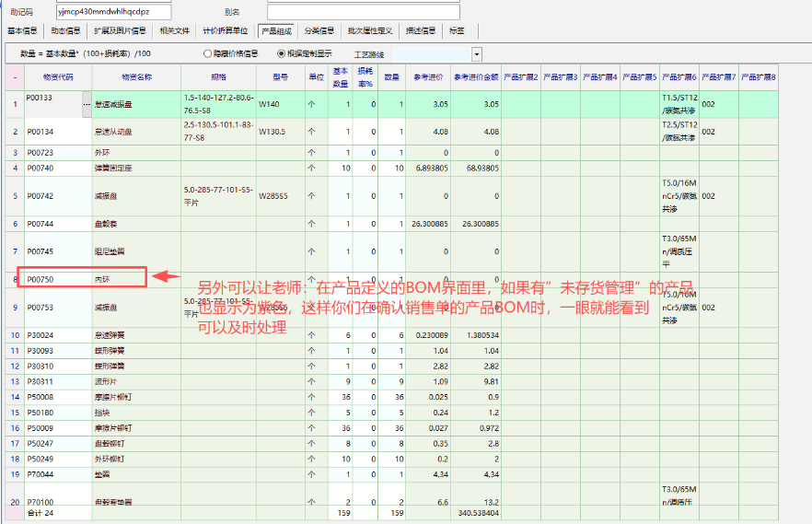Show the 描述信息 tab
This screenshot has width=812, height=524.
click(421, 30)
